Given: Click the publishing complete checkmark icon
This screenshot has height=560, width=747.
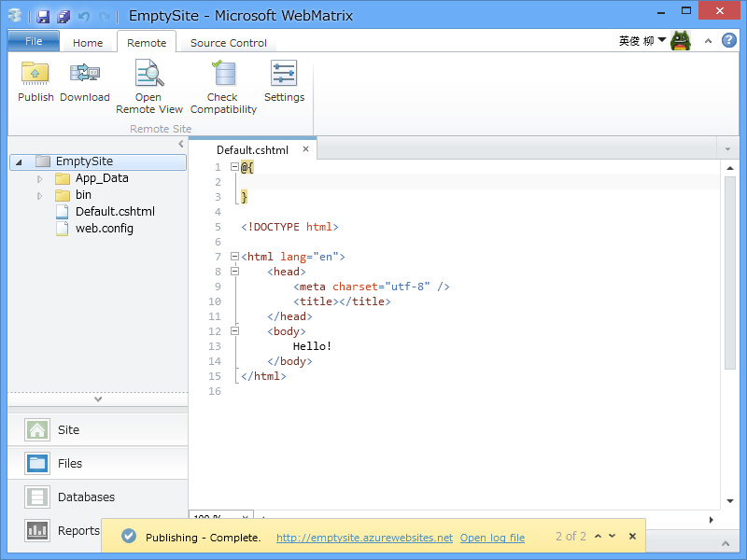Looking at the screenshot, I should [x=129, y=536].
